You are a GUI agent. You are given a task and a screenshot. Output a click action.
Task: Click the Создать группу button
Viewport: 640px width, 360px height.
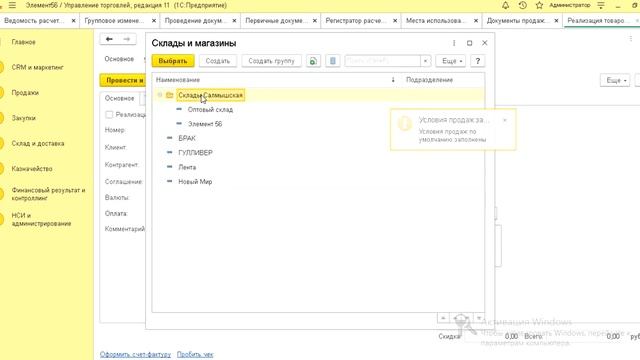tap(271, 61)
